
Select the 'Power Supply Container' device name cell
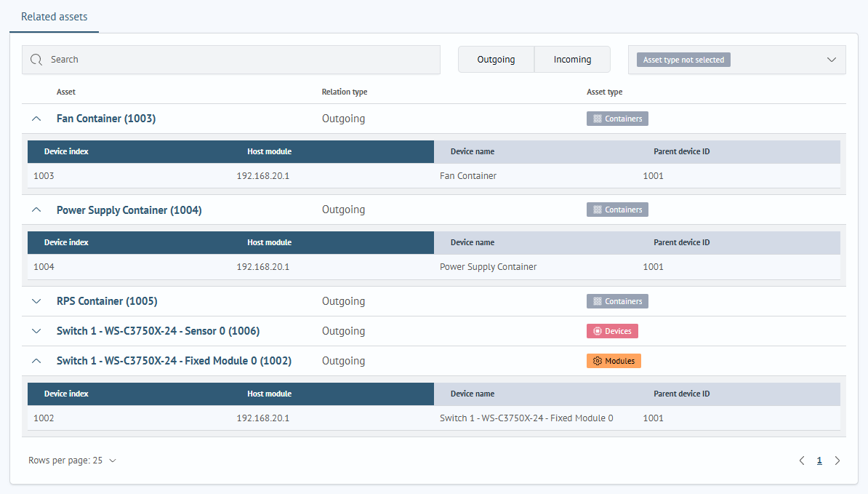[x=489, y=267]
